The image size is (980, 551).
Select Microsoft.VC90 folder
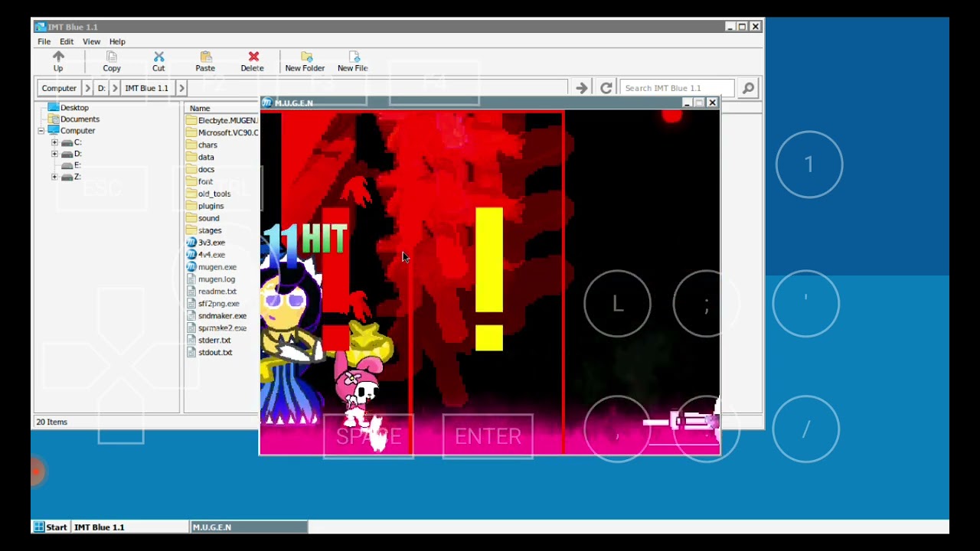[222, 132]
